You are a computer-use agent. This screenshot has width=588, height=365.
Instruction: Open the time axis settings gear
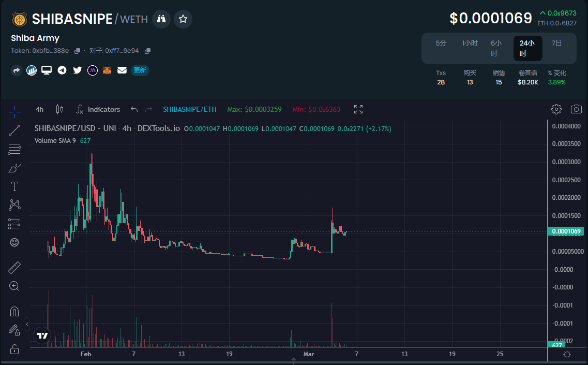[567, 354]
